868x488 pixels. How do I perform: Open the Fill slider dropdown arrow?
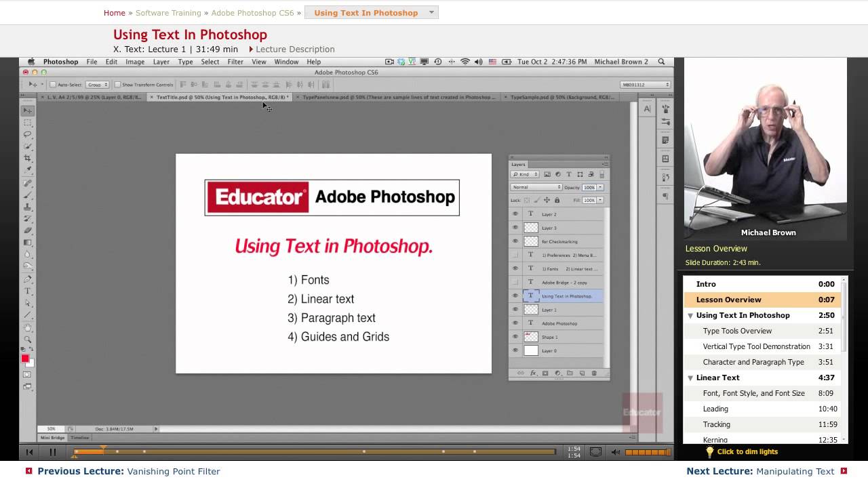(x=600, y=201)
